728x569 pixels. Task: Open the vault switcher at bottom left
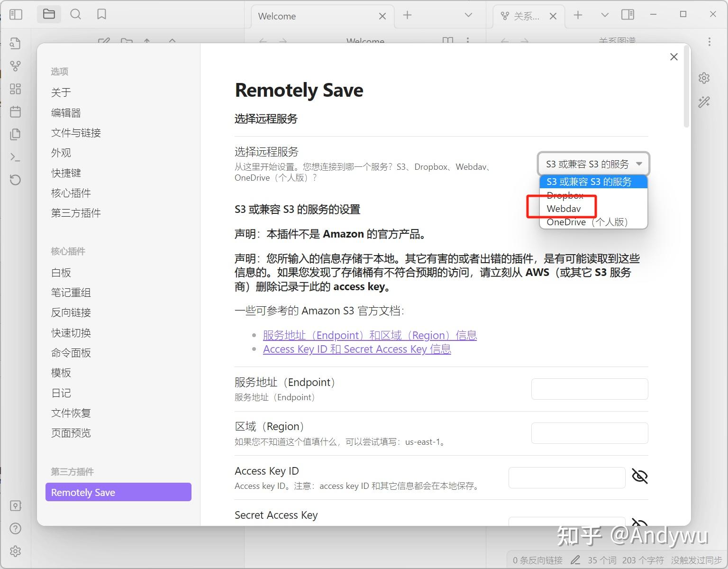pyautogui.click(x=15, y=505)
